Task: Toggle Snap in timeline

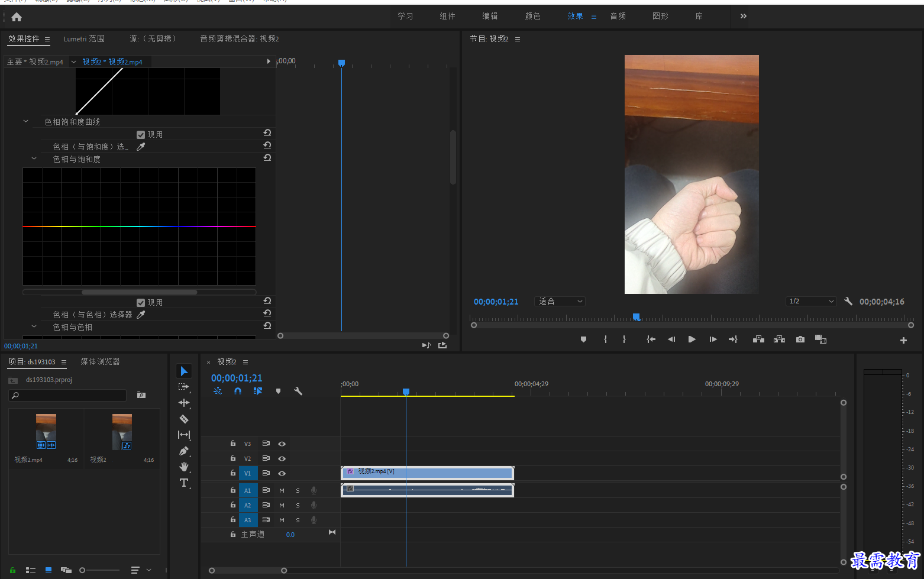Action: tap(238, 391)
